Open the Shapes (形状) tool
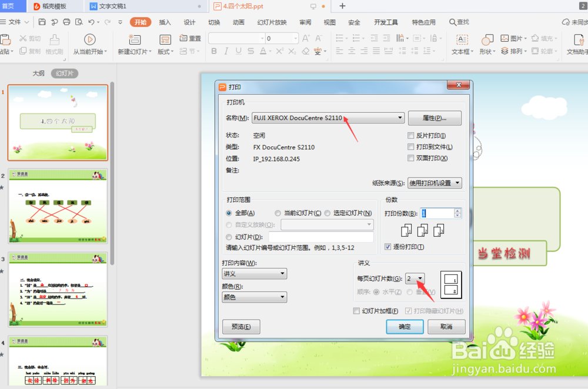The width and height of the screenshot is (588, 389). pyautogui.click(x=487, y=40)
